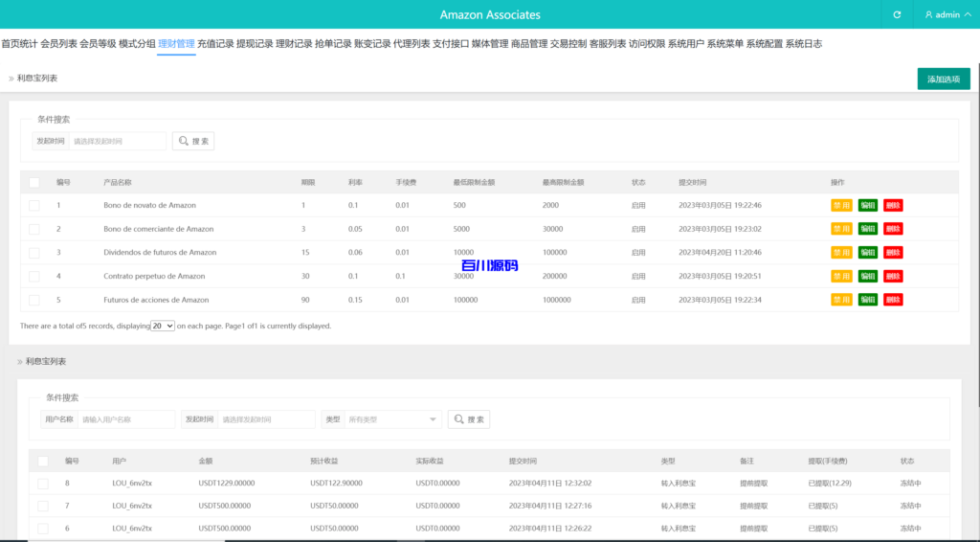The image size is (980, 542).
Task: Open the 会员列表 menu tab
Action: (x=58, y=43)
